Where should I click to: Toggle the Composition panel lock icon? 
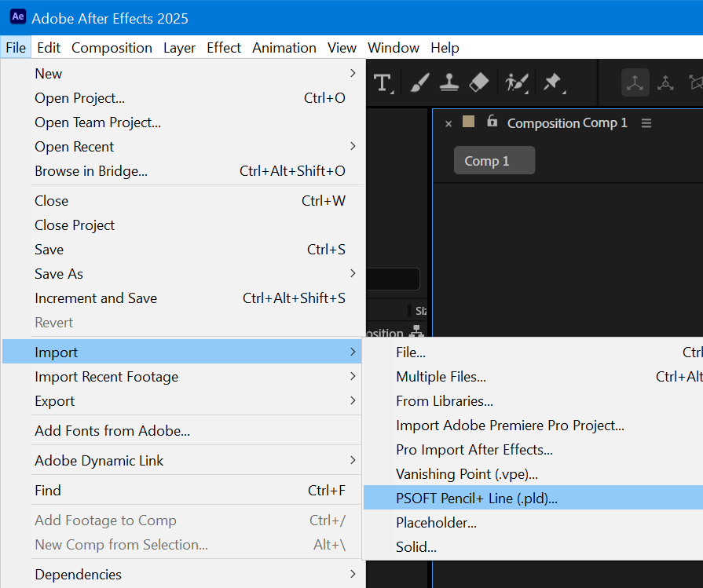(x=492, y=121)
